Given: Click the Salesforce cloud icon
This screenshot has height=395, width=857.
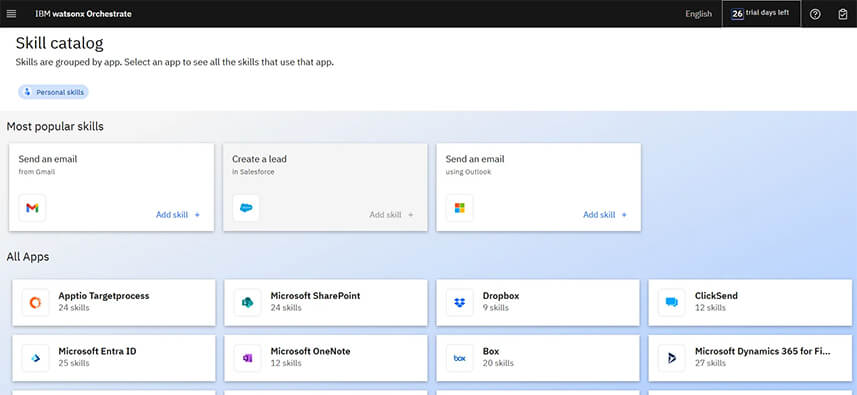Looking at the screenshot, I should 246,208.
